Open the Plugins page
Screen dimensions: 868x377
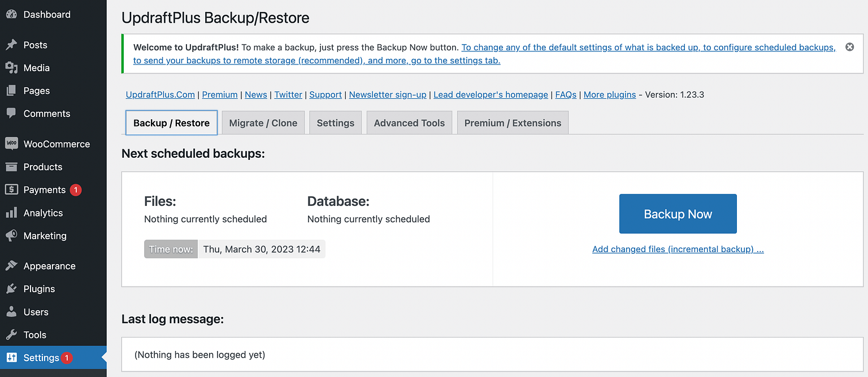pos(39,288)
